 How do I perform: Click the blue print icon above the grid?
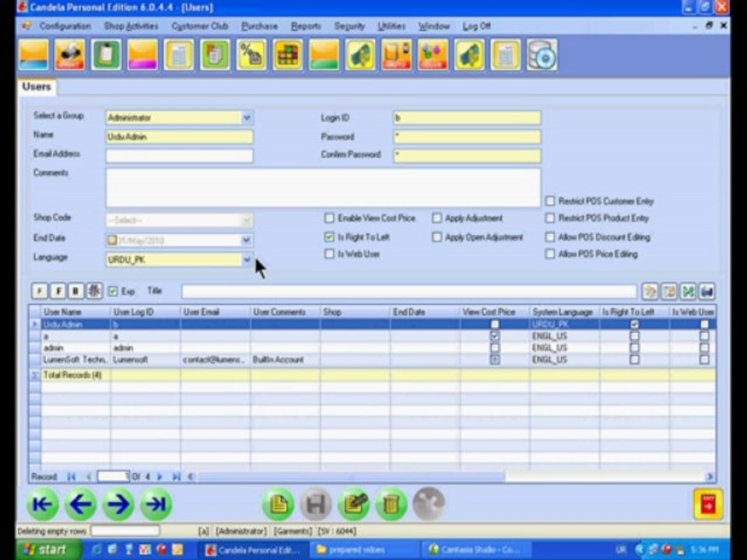click(707, 292)
